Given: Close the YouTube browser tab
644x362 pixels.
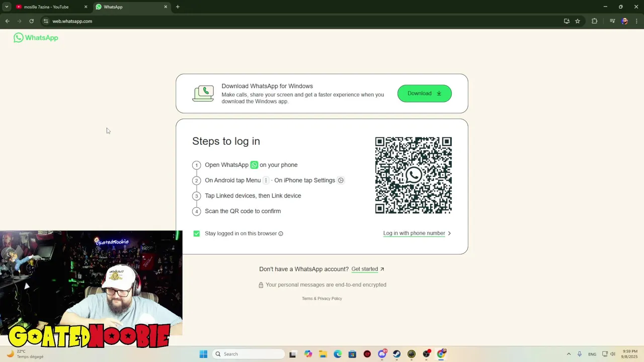Looking at the screenshot, I should coord(86,7).
